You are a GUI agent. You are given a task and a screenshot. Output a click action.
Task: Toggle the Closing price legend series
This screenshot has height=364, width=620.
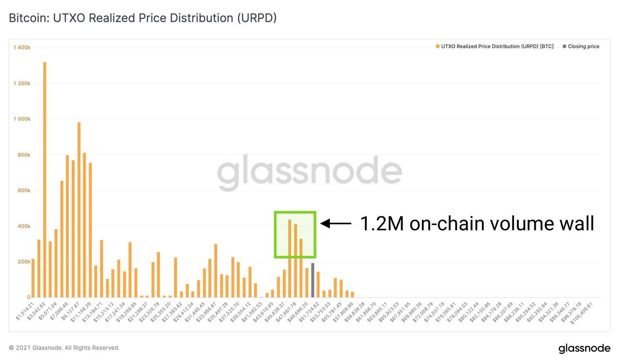583,46
